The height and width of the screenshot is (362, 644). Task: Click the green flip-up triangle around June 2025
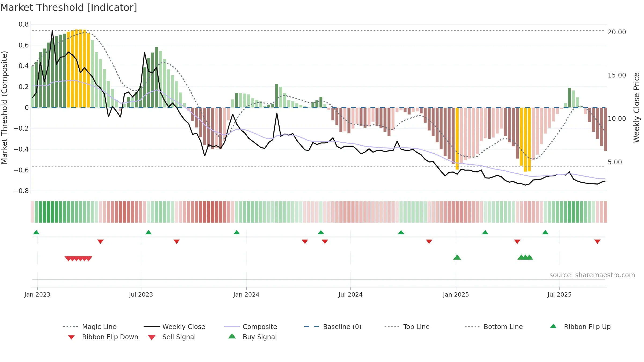click(x=545, y=232)
